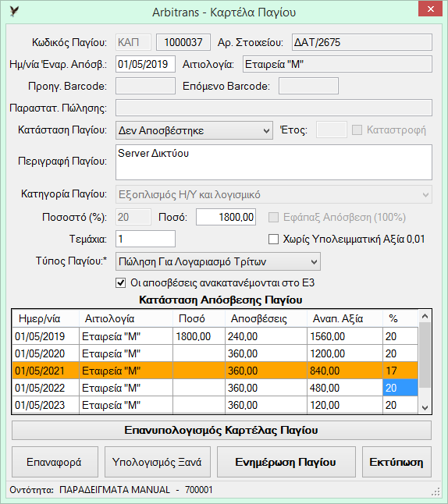
Task: Click the Επαναφορά button
Action: pos(55,462)
